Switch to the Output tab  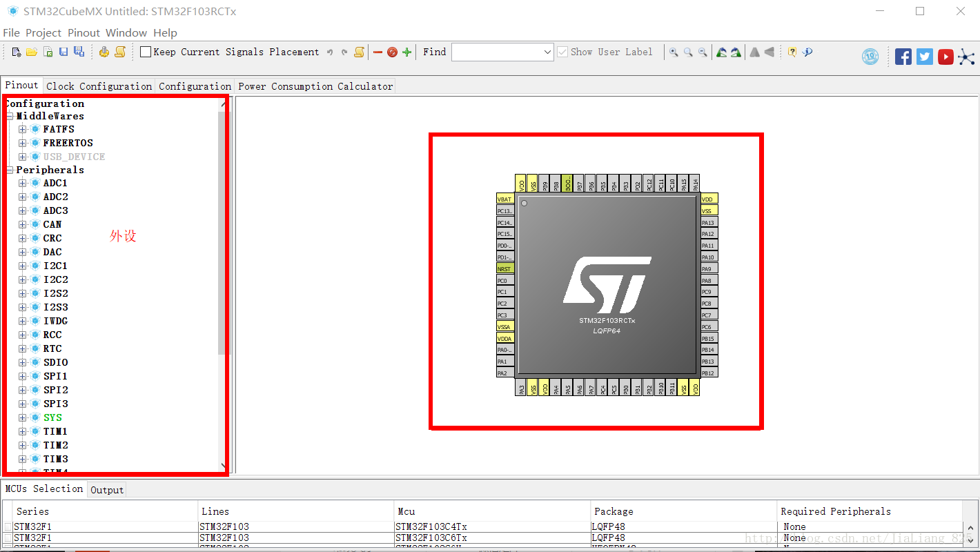(x=107, y=490)
